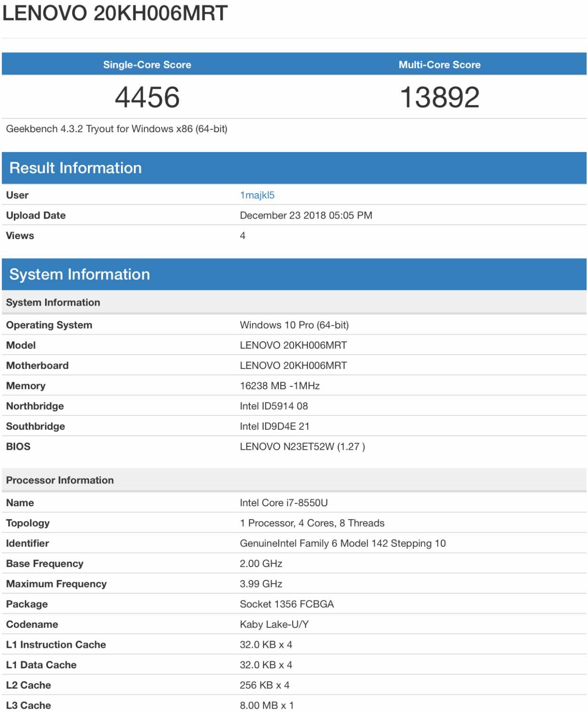Click the Single-Core Score header
588x713 pixels.
pyautogui.click(x=147, y=65)
